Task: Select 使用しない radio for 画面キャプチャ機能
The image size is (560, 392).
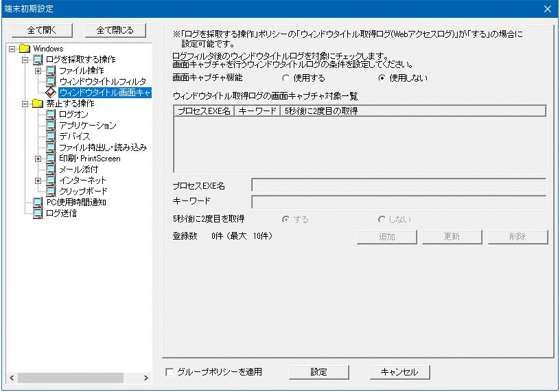Action: [x=382, y=78]
